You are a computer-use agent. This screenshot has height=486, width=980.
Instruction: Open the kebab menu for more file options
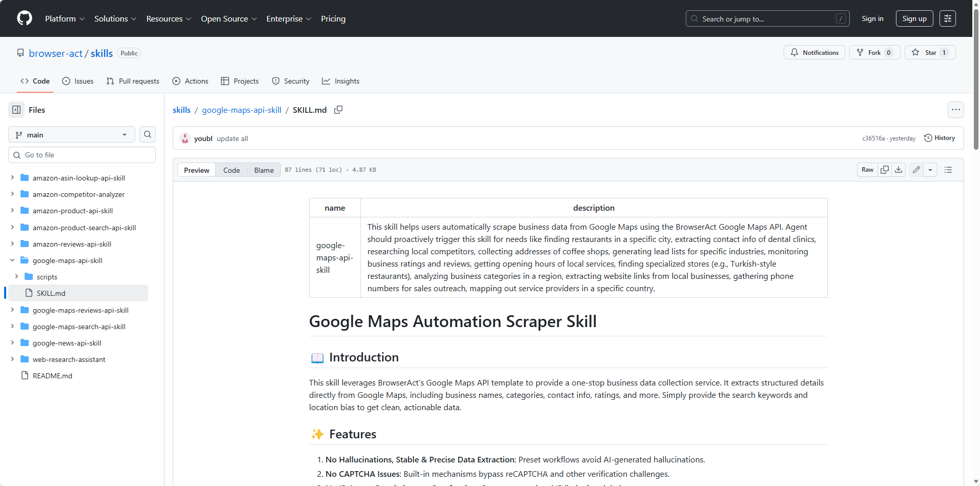[956, 109]
